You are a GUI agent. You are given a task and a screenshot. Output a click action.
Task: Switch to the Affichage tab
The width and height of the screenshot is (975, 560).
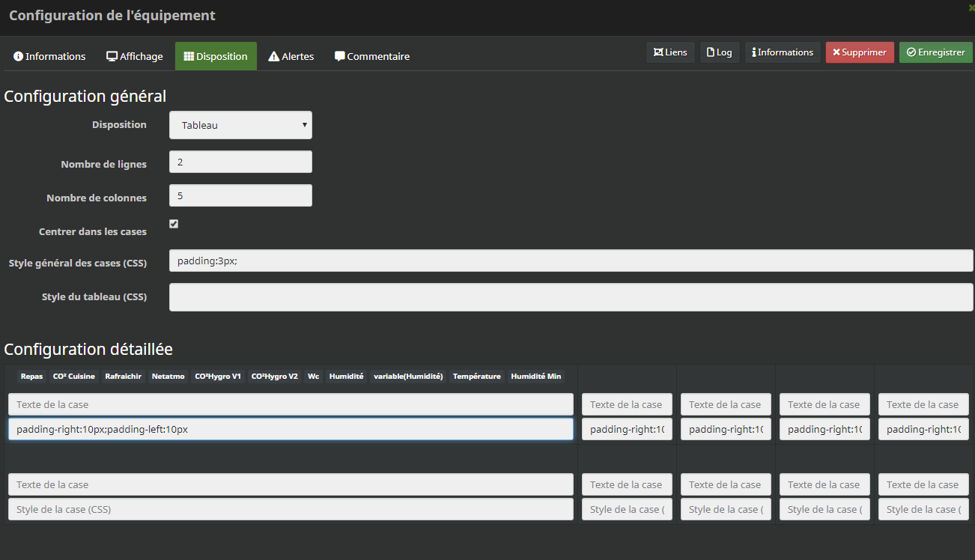(135, 56)
